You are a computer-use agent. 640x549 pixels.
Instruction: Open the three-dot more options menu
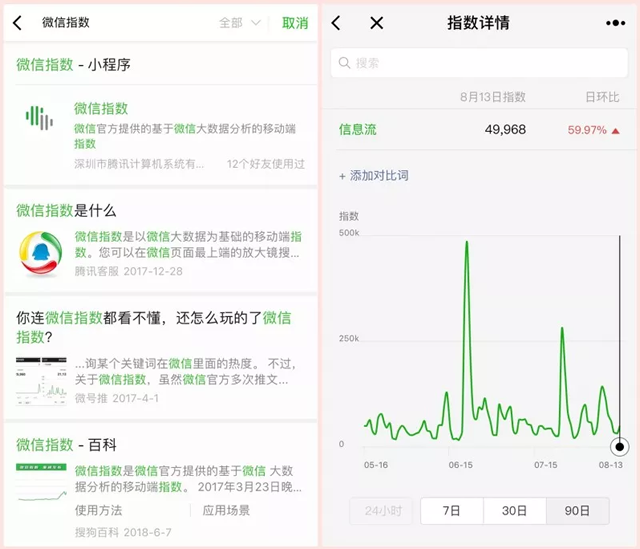[x=615, y=23]
